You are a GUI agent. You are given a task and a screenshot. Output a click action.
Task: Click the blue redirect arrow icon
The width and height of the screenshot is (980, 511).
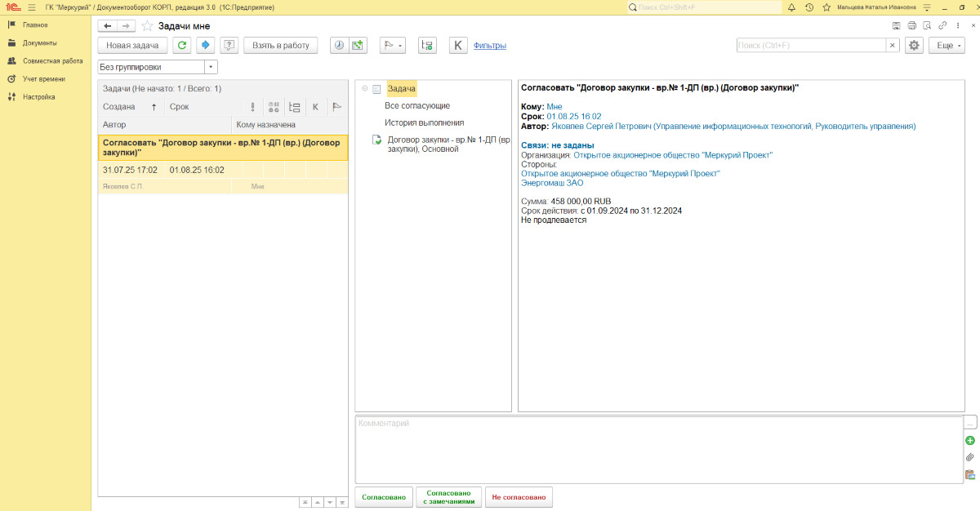(x=206, y=46)
